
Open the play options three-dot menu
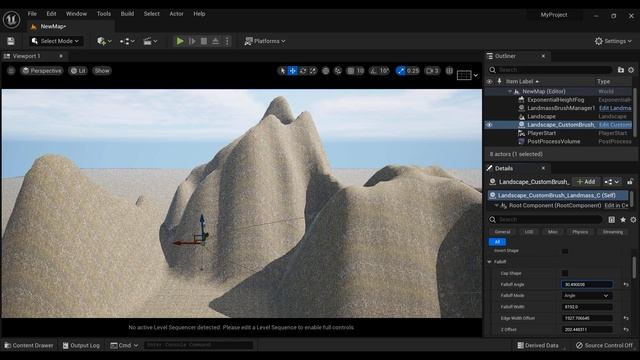(x=227, y=41)
